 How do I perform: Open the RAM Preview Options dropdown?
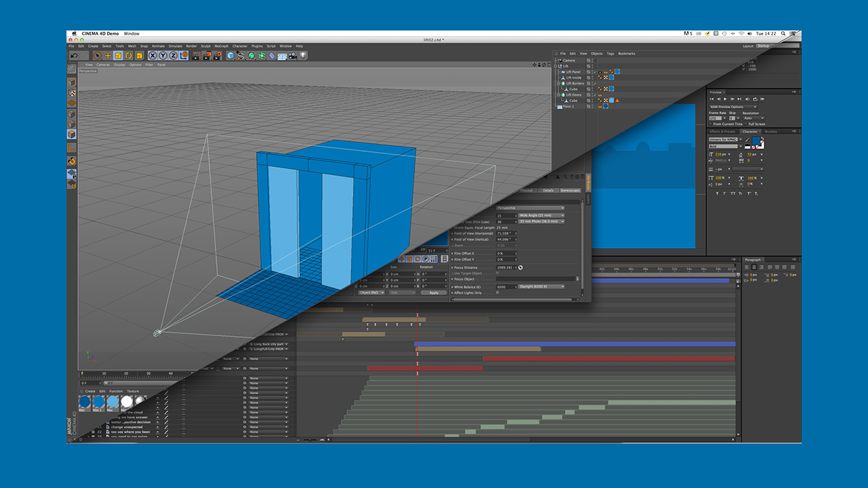tap(733, 107)
